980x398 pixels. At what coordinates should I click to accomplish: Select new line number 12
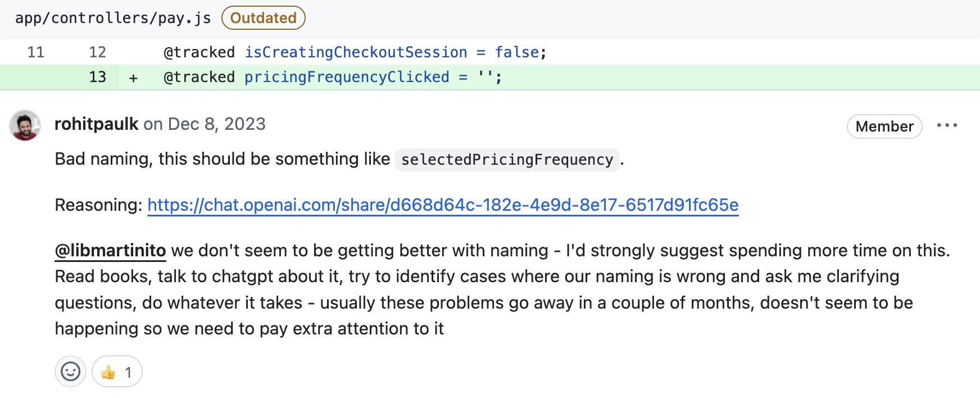coord(97,52)
